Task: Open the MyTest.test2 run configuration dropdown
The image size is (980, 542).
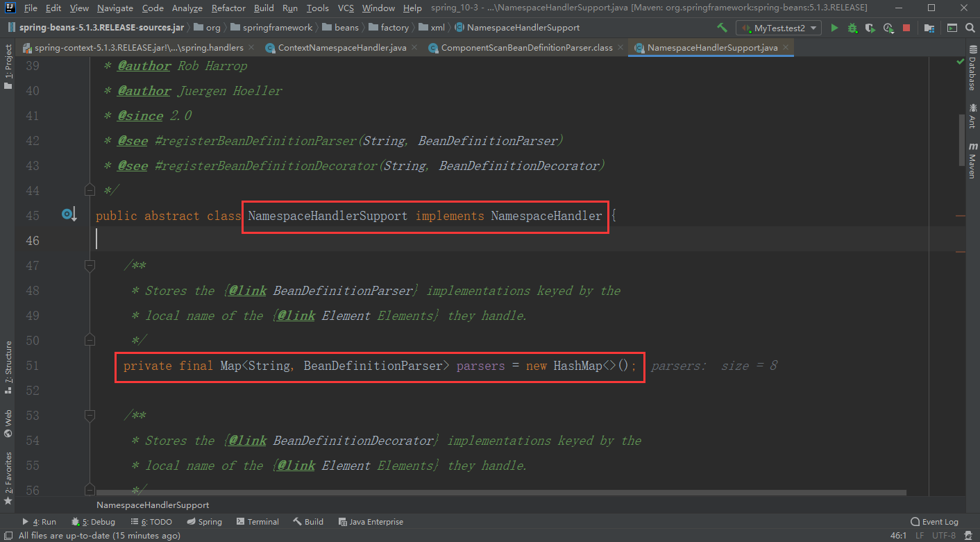Action: pyautogui.click(x=779, y=28)
